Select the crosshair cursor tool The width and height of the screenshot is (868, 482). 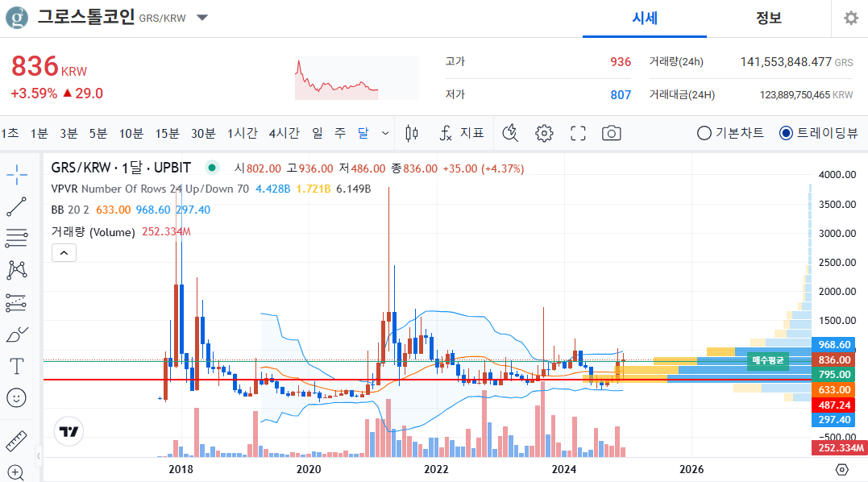coord(17,175)
